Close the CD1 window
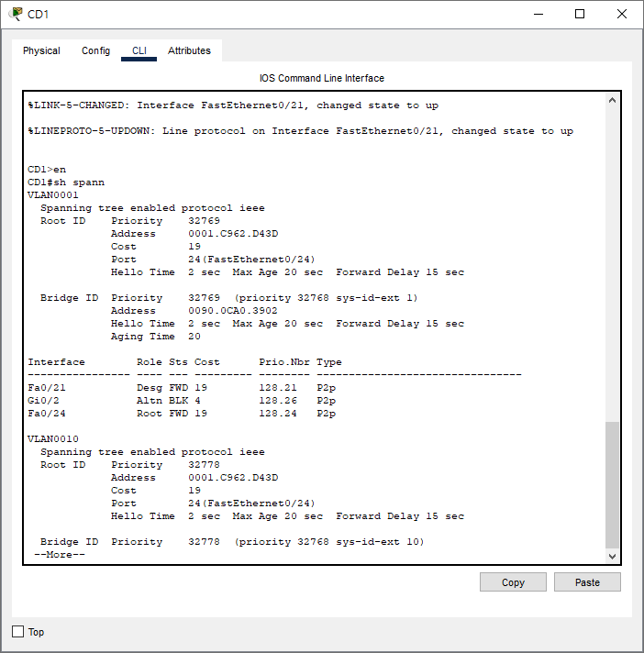 point(621,14)
